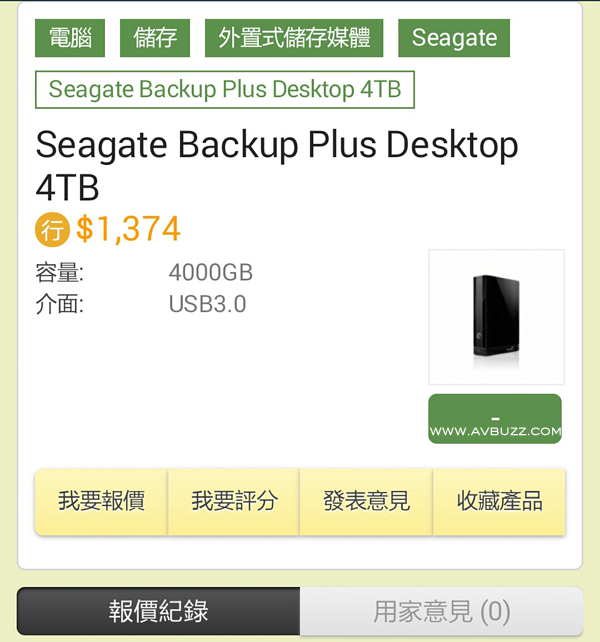Screen dimensions: 600x642
Task: Click the 4000GB capacity value
Action: click(211, 272)
